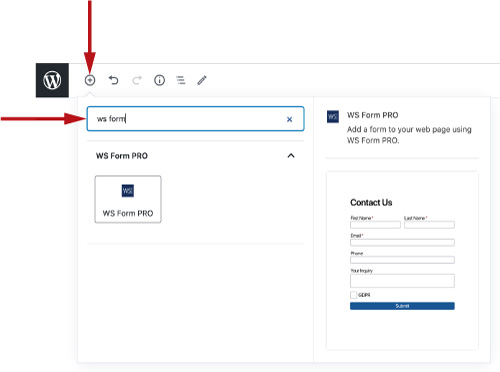Clear the block search field
The image size is (500, 372).
click(289, 119)
